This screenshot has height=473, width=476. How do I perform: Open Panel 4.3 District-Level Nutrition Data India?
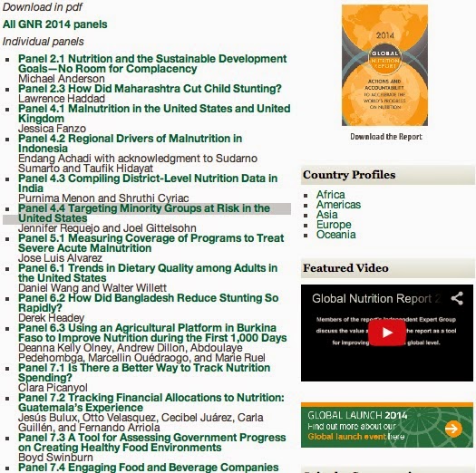148,183
